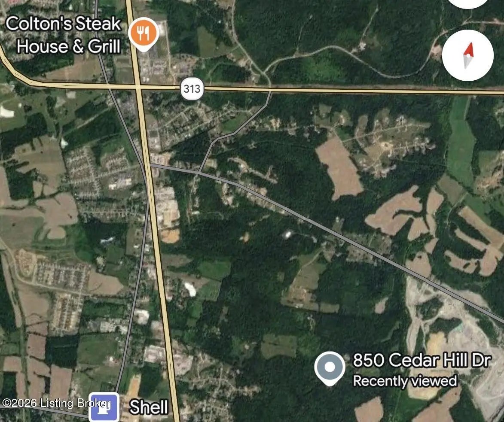Tap the orange Colton's Steak House restaurant pin
This screenshot has width=504, height=422.
pos(144,34)
